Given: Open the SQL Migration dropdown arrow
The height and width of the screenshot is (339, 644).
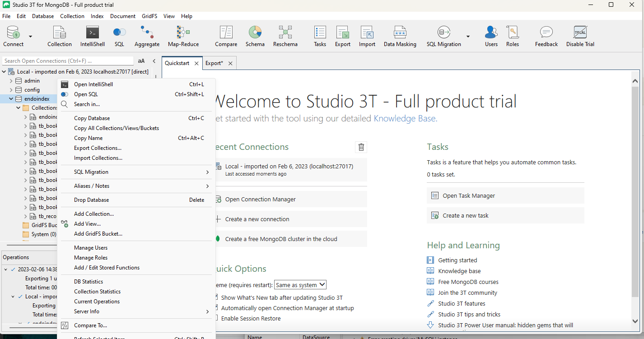Looking at the screenshot, I should coord(468,36).
